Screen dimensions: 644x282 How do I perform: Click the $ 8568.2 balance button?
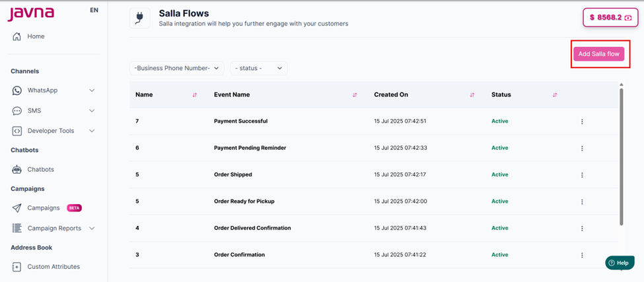pos(611,18)
